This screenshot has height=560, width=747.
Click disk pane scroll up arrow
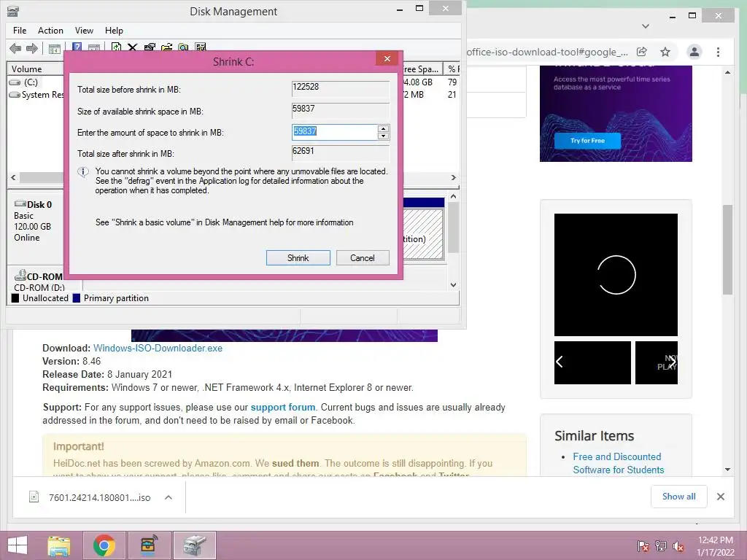[x=453, y=197]
